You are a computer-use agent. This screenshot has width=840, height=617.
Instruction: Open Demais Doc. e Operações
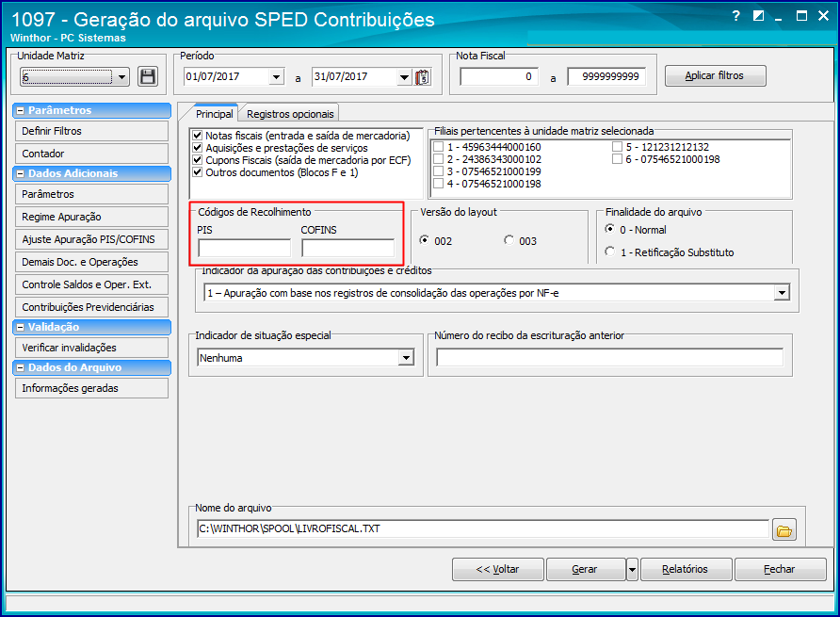click(91, 262)
